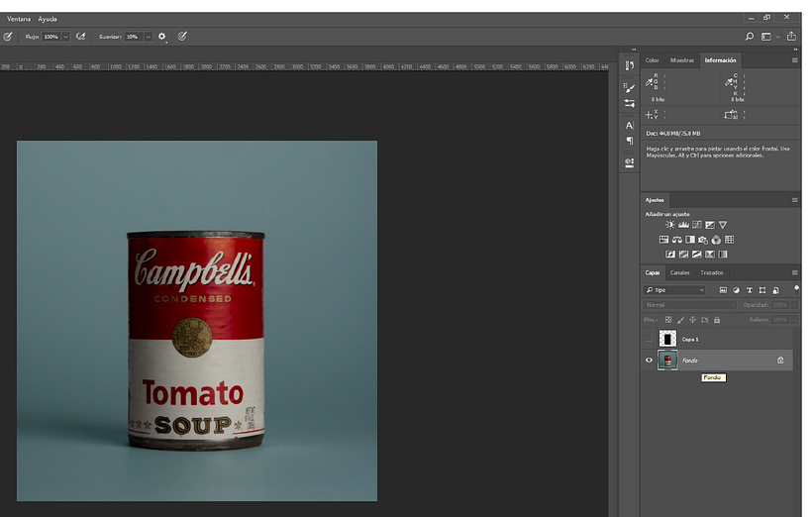The height and width of the screenshot is (517, 812).
Task: Open the Brush Settings panel icon
Action: pyautogui.click(x=629, y=103)
